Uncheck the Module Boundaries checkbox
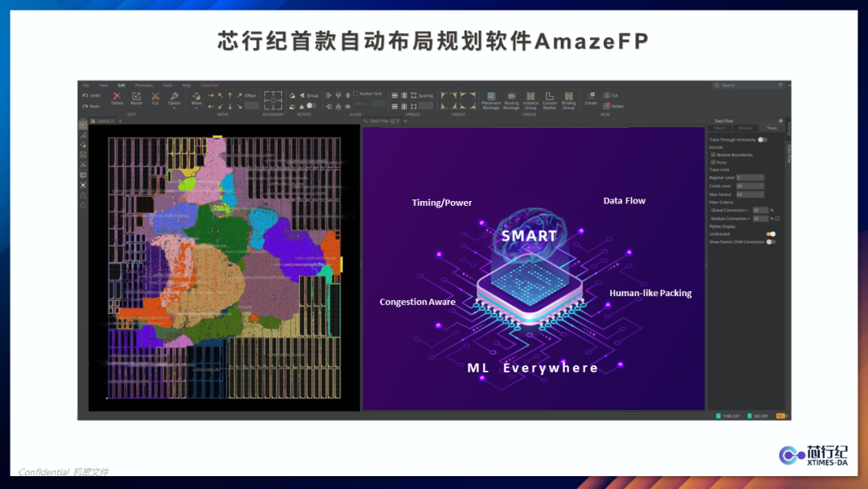Viewport: 868px width, 489px height. [x=713, y=155]
